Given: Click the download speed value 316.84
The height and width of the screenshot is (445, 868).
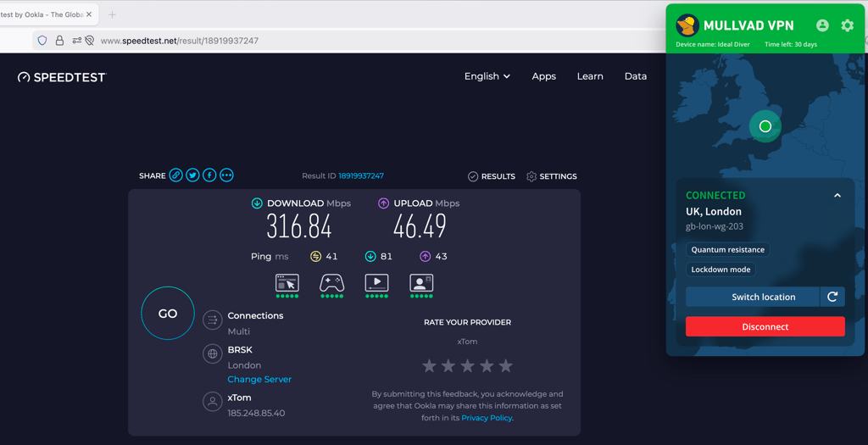Looking at the screenshot, I should 299,225.
